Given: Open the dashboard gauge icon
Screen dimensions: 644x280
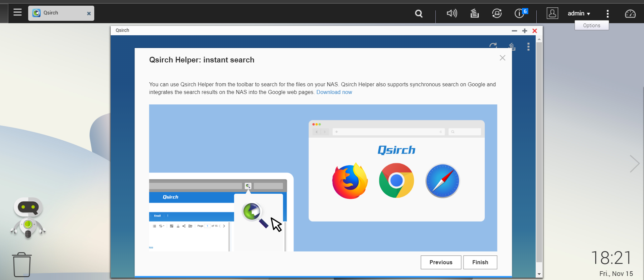Looking at the screenshot, I should [x=630, y=13].
